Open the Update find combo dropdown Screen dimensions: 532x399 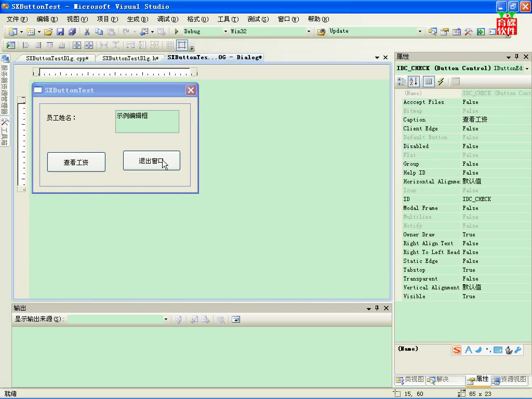420,31
